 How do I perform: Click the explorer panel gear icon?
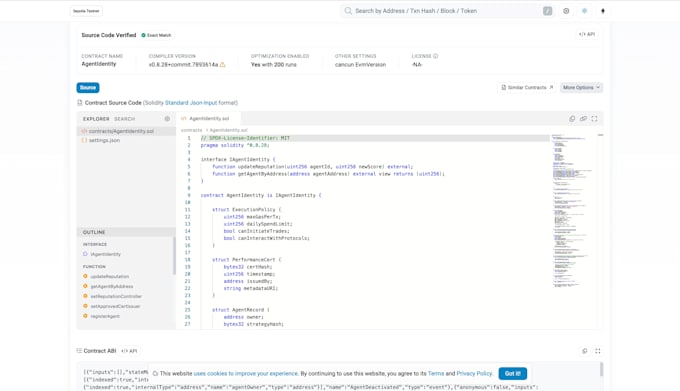[167, 119]
